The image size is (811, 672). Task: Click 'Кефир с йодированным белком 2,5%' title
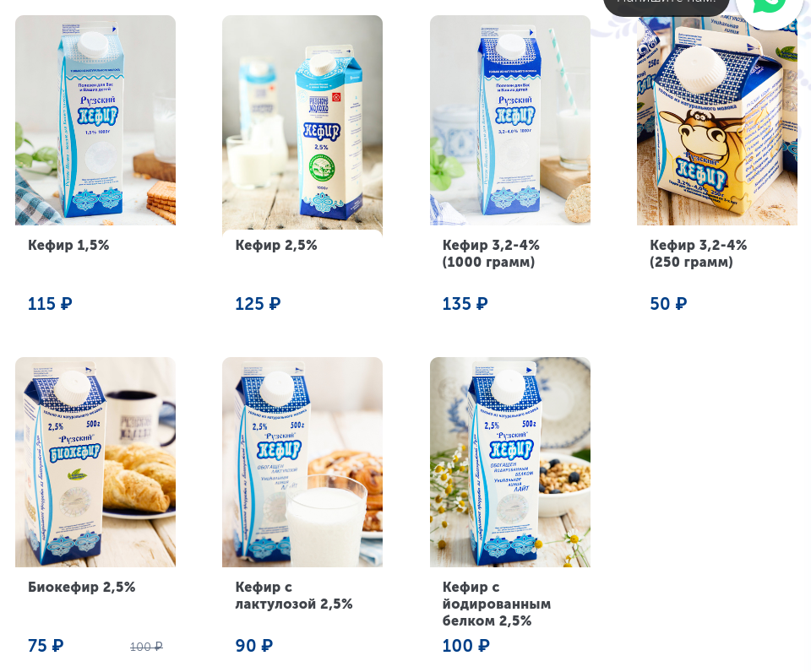click(x=496, y=604)
